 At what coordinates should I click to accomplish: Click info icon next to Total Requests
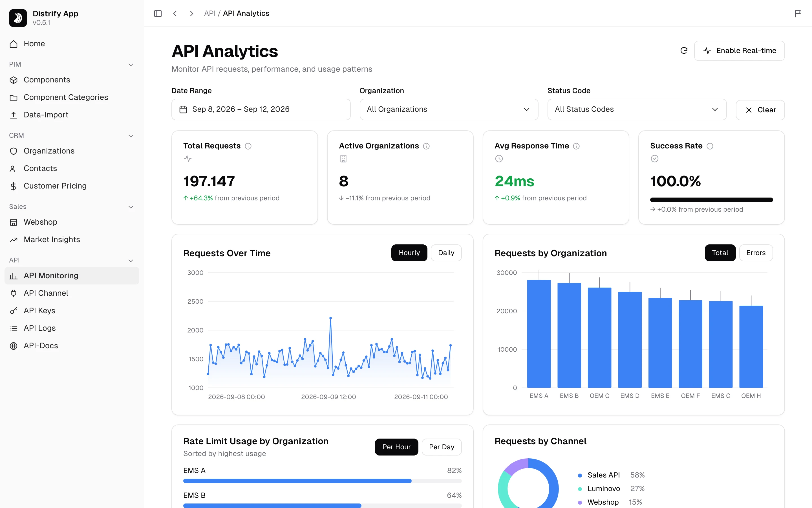point(248,146)
